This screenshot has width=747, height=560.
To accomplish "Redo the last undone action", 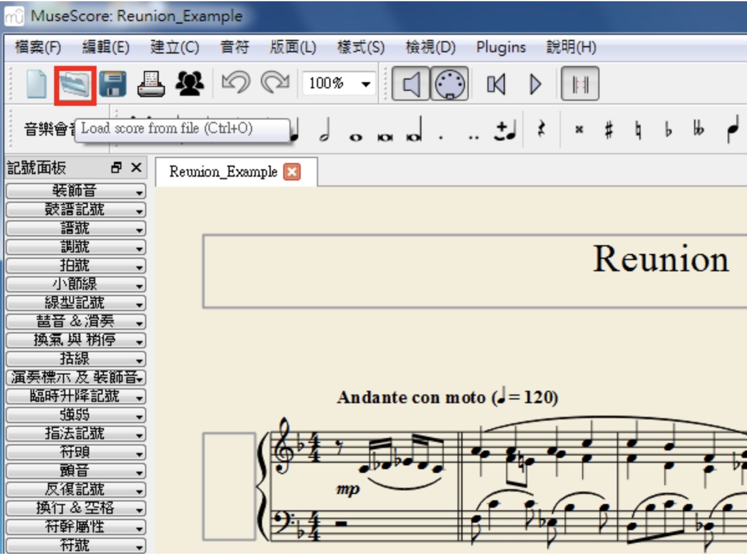I will [275, 83].
